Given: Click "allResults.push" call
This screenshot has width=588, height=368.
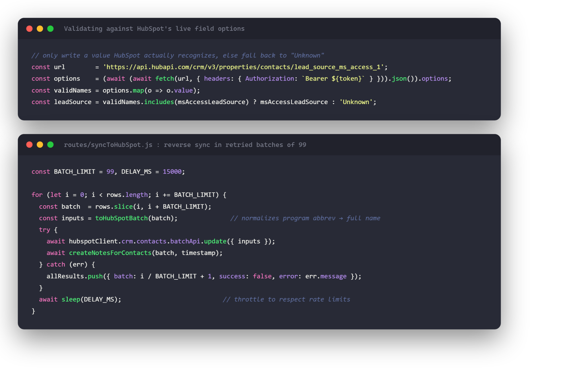Looking at the screenshot, I should [75, 276].
